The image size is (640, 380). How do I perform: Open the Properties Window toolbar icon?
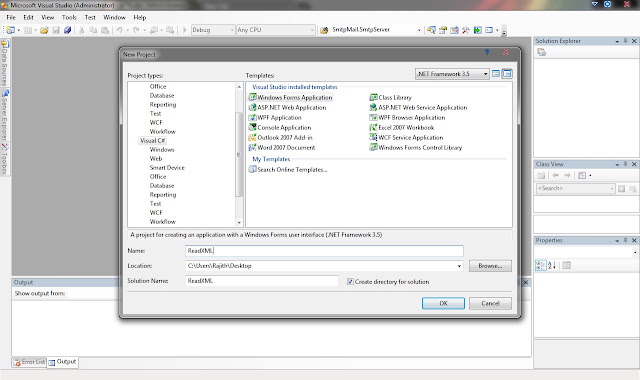[x=443, y=30]
